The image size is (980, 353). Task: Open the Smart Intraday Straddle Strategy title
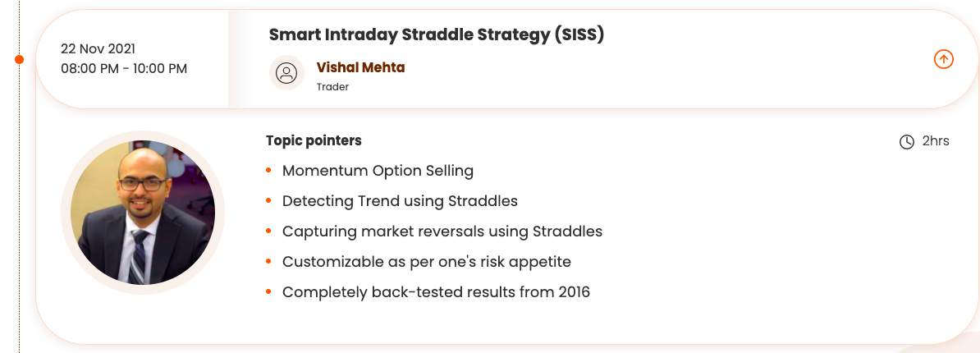tap(437, 34)
